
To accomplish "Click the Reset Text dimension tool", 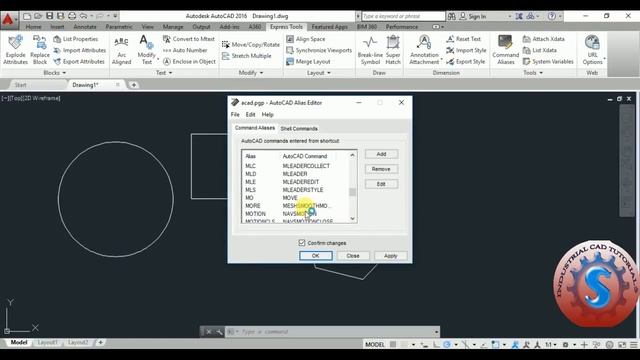I will pyautogui.click(x=464, y=39).
